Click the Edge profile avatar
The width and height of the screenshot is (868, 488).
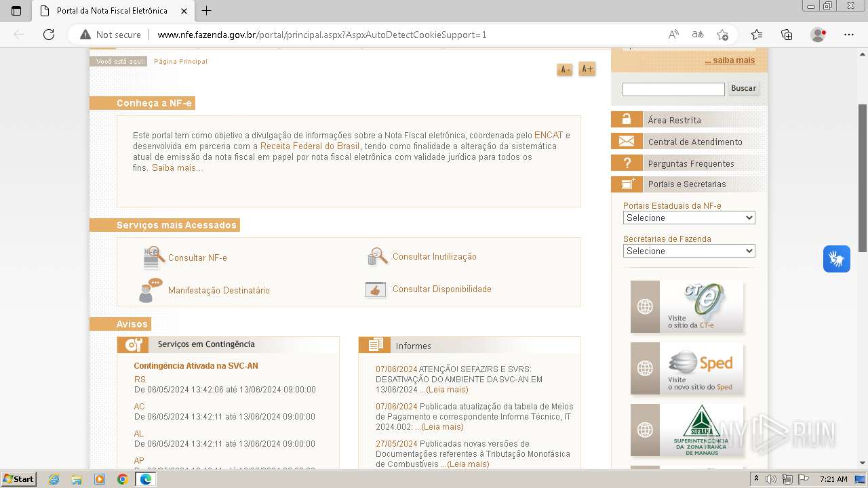(x=818, y=35)
